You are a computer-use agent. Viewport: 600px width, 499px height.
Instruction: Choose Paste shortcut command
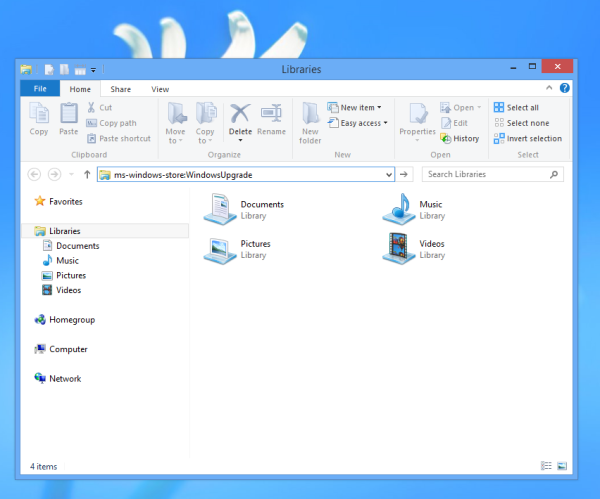(x=119, y=139)
